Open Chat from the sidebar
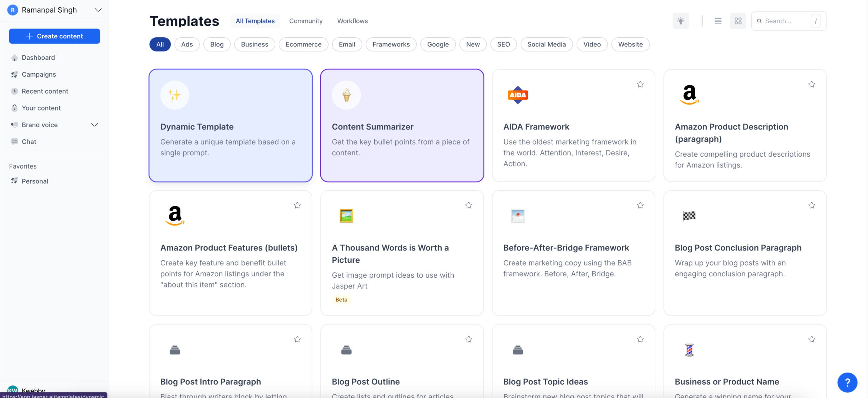 click(29, 142)
